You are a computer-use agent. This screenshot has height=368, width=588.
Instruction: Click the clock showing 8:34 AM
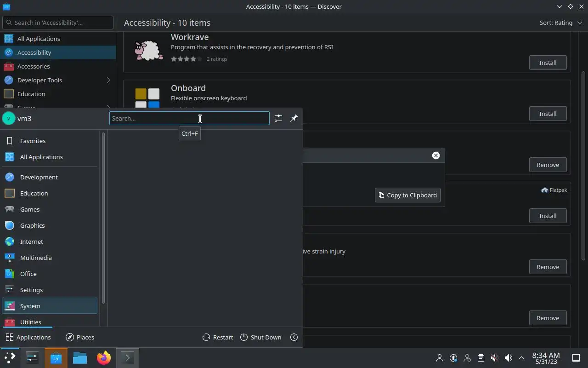[546, 358]
